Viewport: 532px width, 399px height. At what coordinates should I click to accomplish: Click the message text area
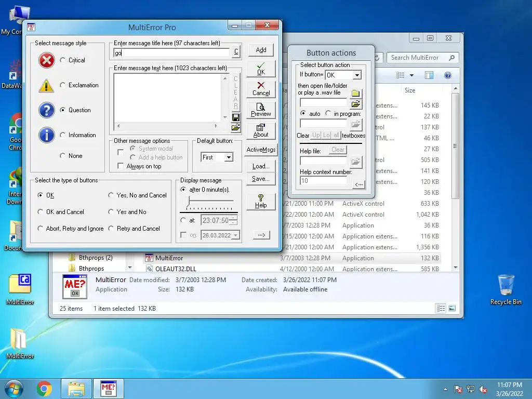(168, 98)
